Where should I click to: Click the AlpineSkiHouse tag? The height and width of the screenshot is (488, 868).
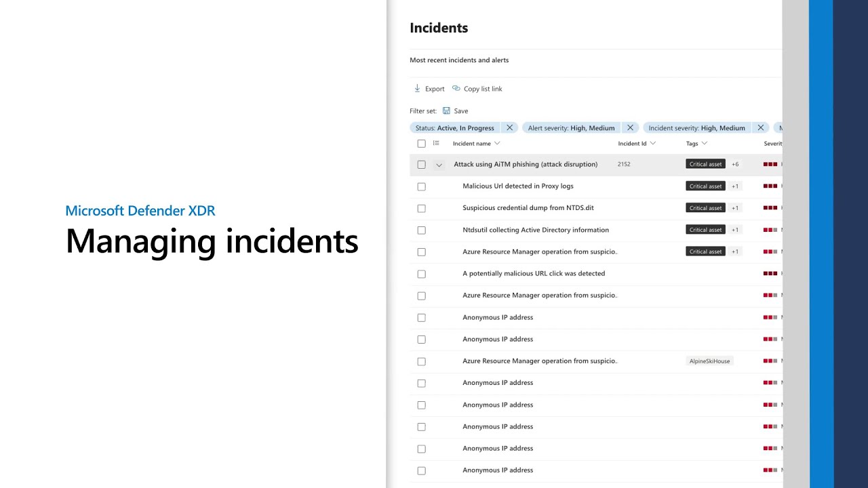point(710,361)
